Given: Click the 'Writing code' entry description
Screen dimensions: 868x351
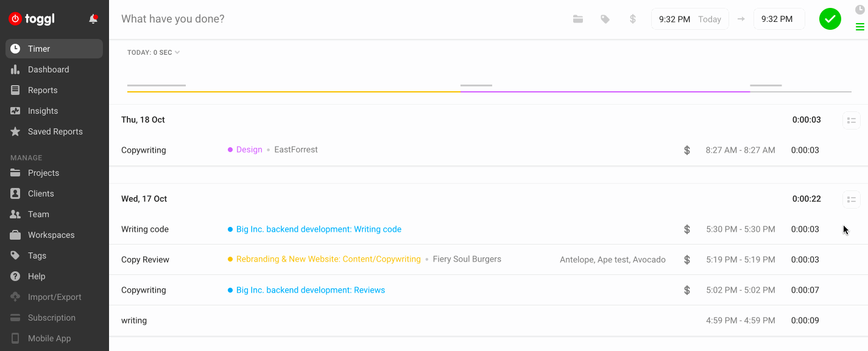Looking at the screenshot, I should click(x=145, y=229).
